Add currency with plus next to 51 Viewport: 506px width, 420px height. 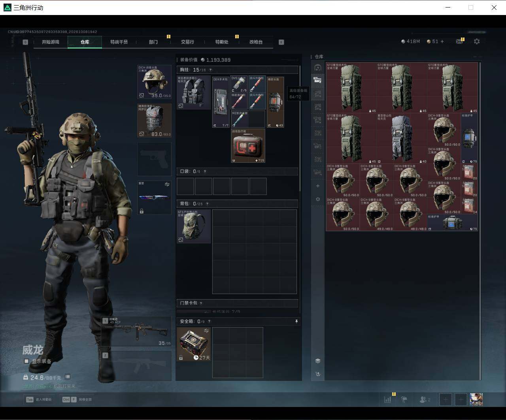coord(442,41)
